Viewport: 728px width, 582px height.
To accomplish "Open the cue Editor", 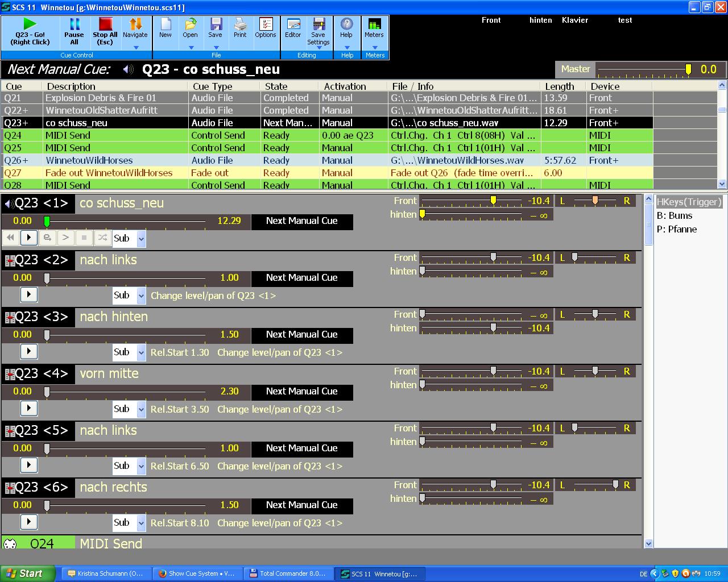I will (293, 28).
